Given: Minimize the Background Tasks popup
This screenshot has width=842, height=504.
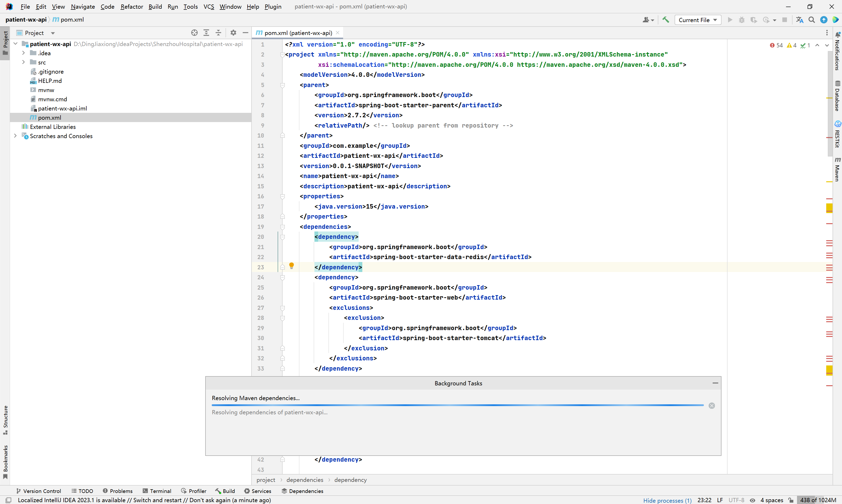Looking at the screenshot, I should pos(715,383).
